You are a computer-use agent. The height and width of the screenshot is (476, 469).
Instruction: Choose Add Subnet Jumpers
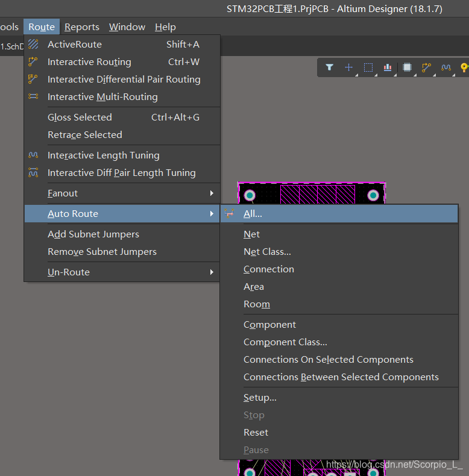coord(122,234)
